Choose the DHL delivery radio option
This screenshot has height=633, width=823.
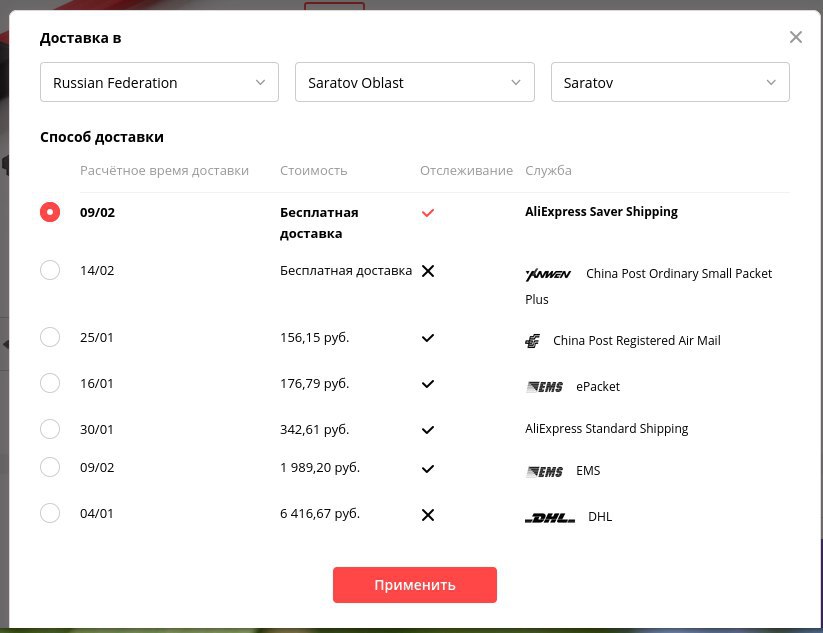pyautogui.click(x=50, y=513)
